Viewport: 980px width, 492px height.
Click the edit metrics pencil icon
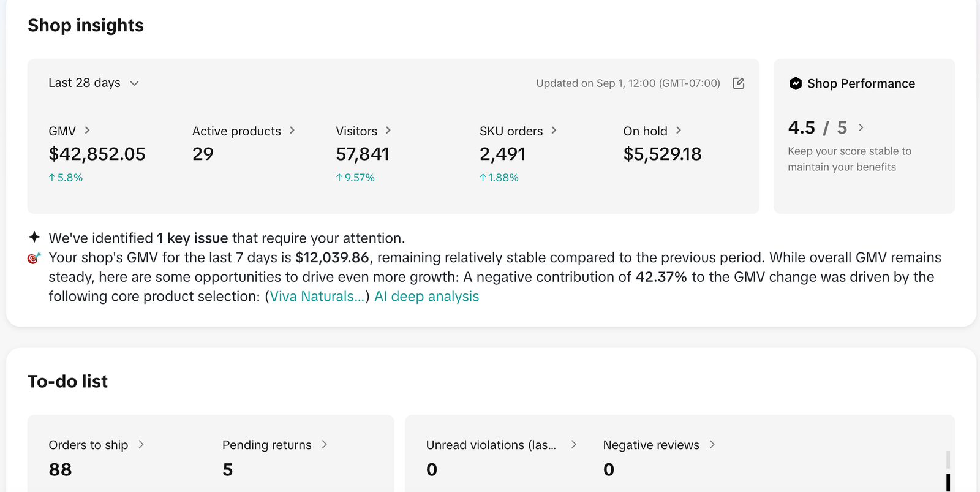(x=739, y=83)
